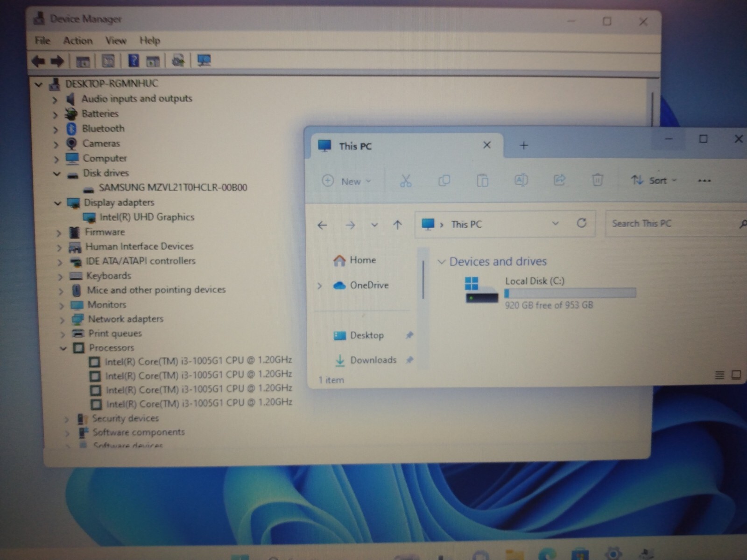
Task: Click the Help icon in Device Manager toolbar
Action: coord(134,60)
